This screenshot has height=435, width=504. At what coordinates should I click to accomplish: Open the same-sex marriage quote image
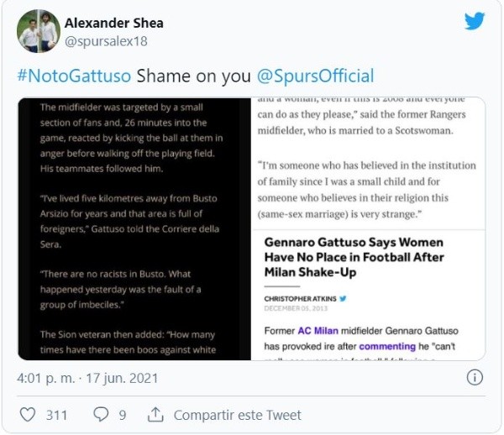(369, 163)
